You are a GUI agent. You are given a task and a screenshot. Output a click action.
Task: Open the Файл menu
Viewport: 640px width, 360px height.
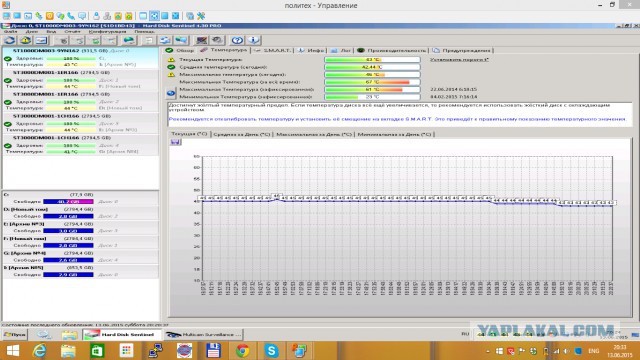(10, 31)
